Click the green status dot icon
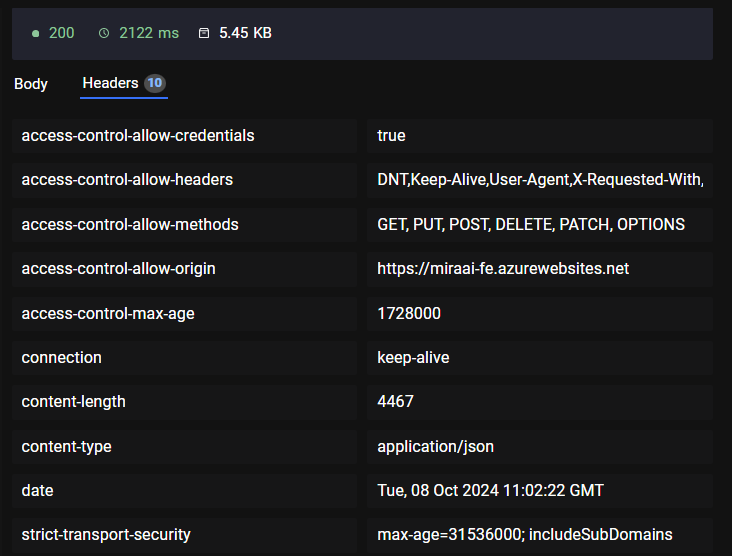732x556 pixels. tap(36, 33)
